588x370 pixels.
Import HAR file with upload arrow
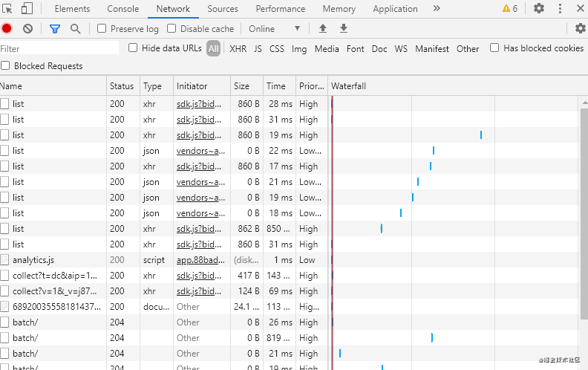(323, 28)
